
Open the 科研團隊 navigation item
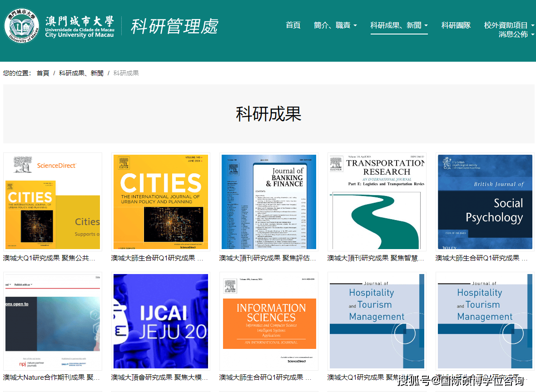(456, 25)
